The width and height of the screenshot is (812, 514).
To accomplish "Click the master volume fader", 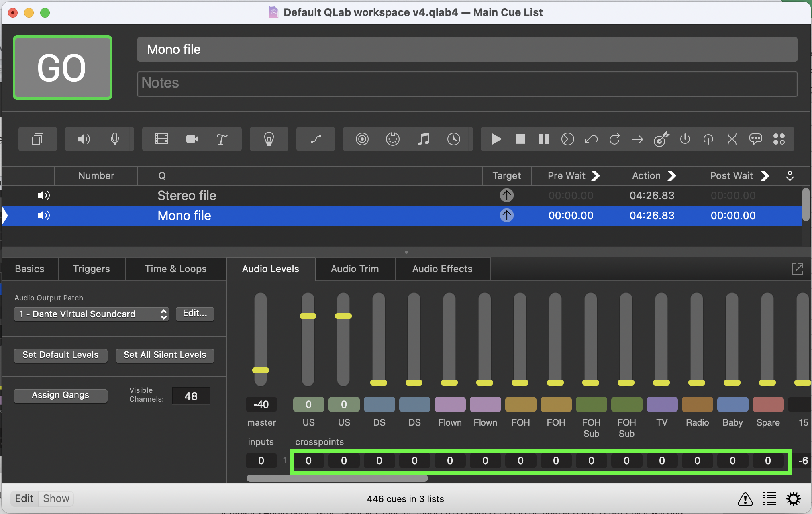I will pyautogui.click(x=261, y=369).
